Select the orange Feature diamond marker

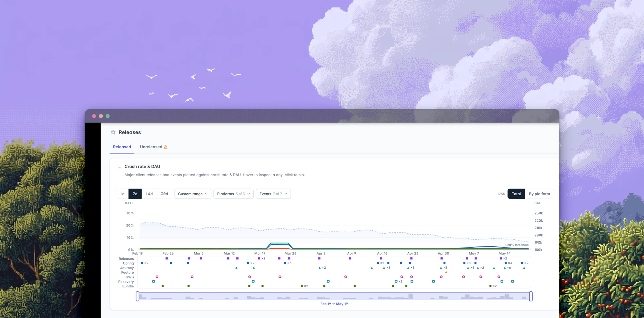(446, 272)
